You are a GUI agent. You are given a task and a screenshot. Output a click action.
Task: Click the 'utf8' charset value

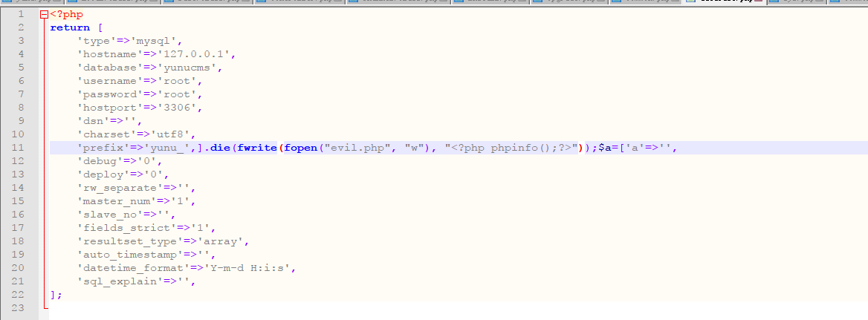tap(170, 135)
